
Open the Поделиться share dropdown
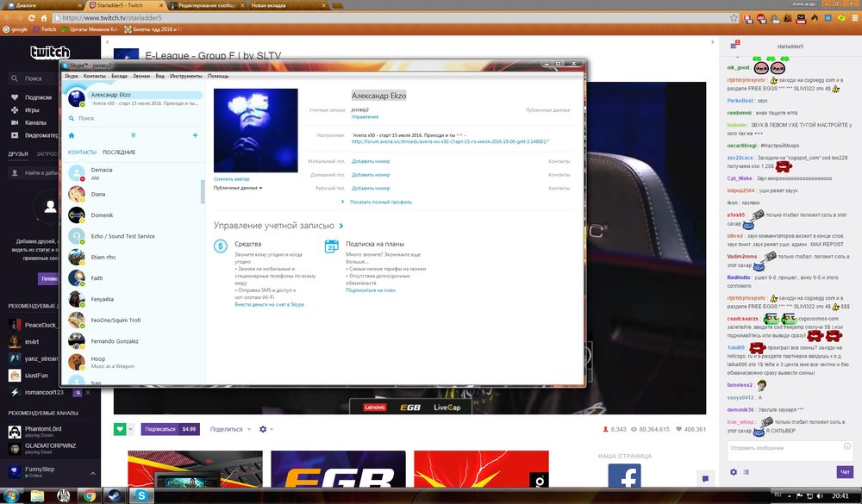(230, 429)
